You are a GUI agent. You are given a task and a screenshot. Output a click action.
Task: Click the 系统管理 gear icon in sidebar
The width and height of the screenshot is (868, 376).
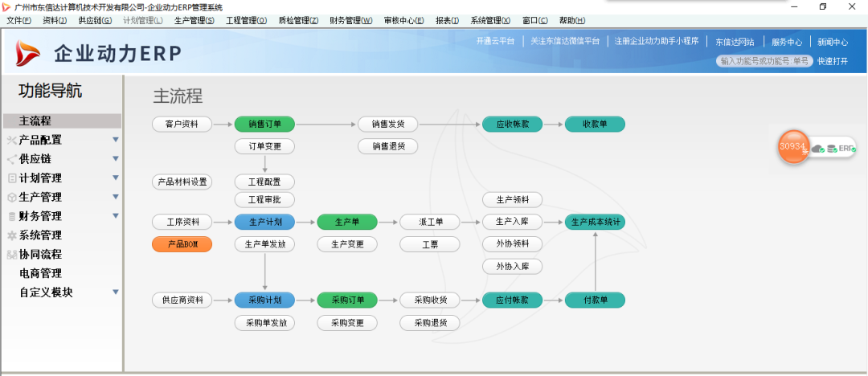click(11, 235)
